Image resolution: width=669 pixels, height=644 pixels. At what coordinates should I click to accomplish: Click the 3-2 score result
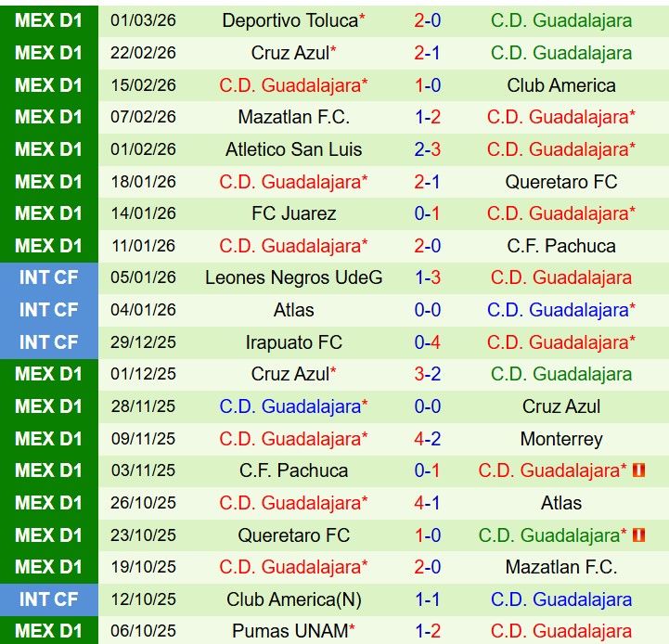tap(428, 375)
